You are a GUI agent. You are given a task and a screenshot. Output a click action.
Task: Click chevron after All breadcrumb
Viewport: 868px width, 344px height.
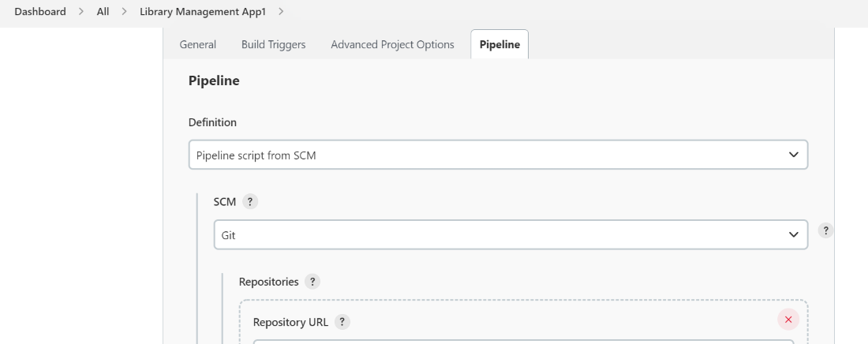pos(124,13)
